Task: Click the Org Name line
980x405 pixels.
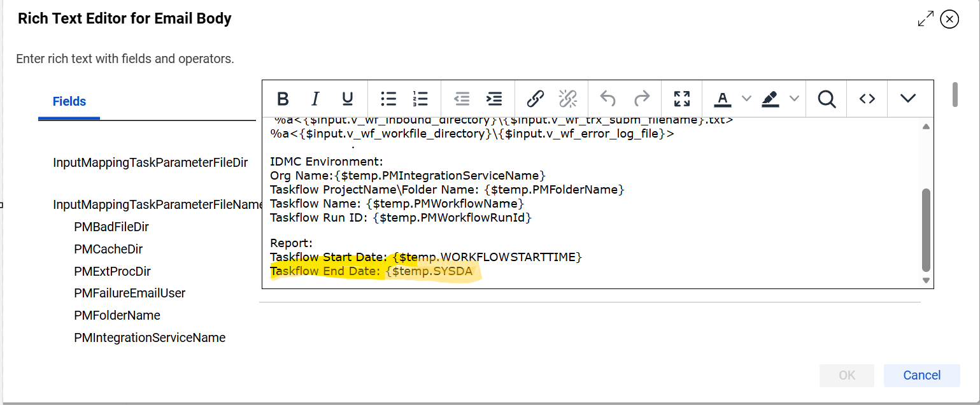Action: click(408, 175)
